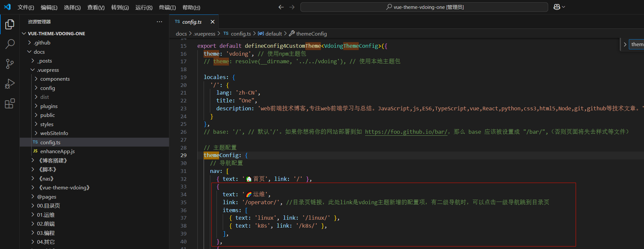Viewport: 644px width, 249px height.
Task: Go forward with the right arrow
Action: [x=292, y=7]
